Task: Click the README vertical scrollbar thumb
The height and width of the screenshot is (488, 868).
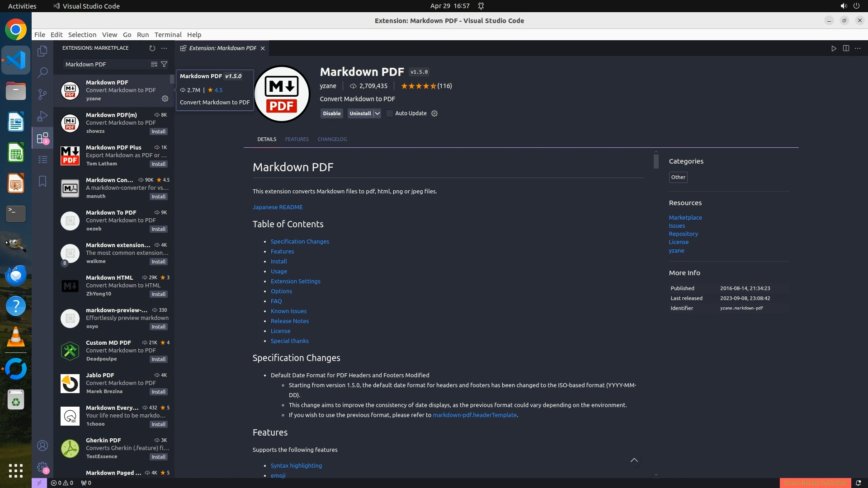Action: [656, 161]
